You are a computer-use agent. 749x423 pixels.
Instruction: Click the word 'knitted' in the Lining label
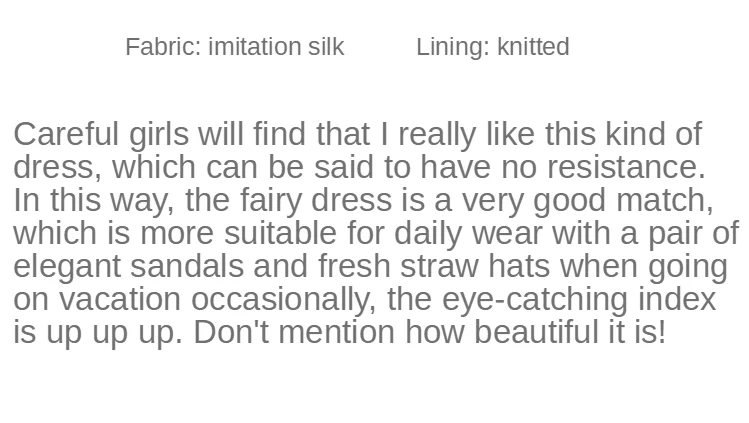(533, 47)
